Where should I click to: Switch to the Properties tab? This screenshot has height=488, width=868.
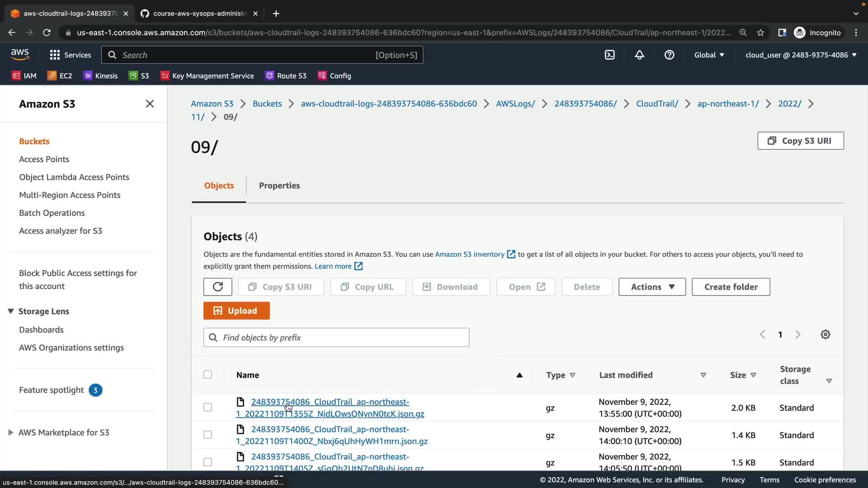coord(279,186)
